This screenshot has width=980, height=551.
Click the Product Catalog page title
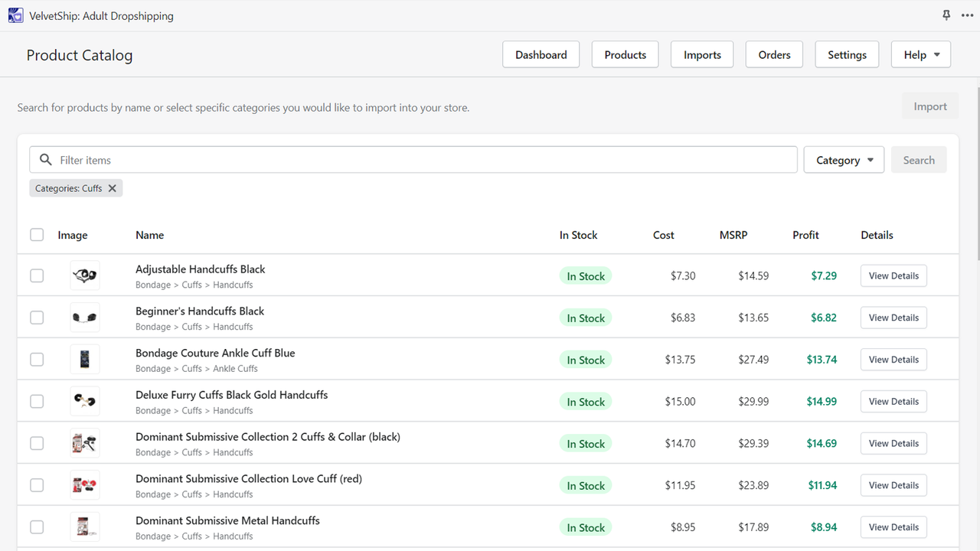(x=80, y=55)
